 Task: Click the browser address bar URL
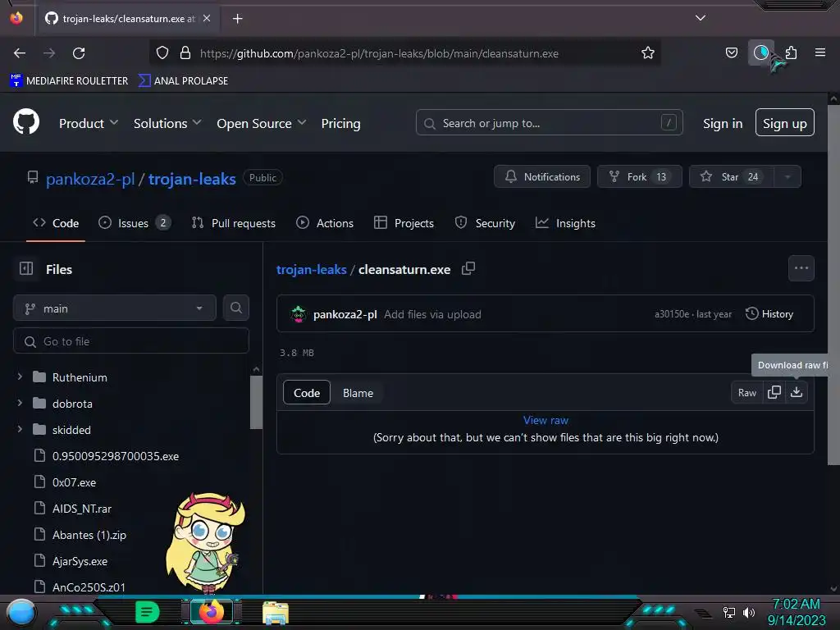(x=379, y=53)
